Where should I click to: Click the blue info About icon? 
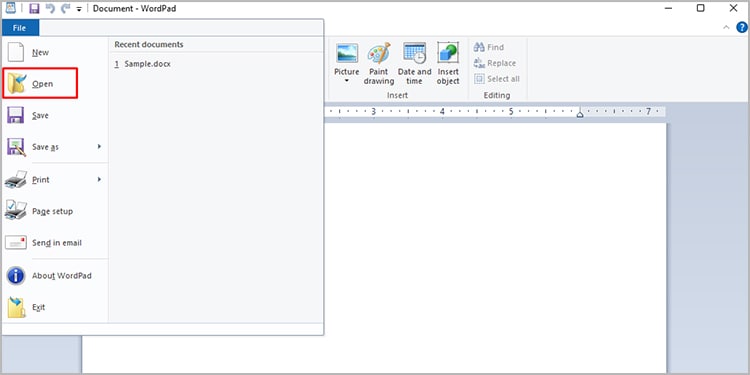pos(16,276)
